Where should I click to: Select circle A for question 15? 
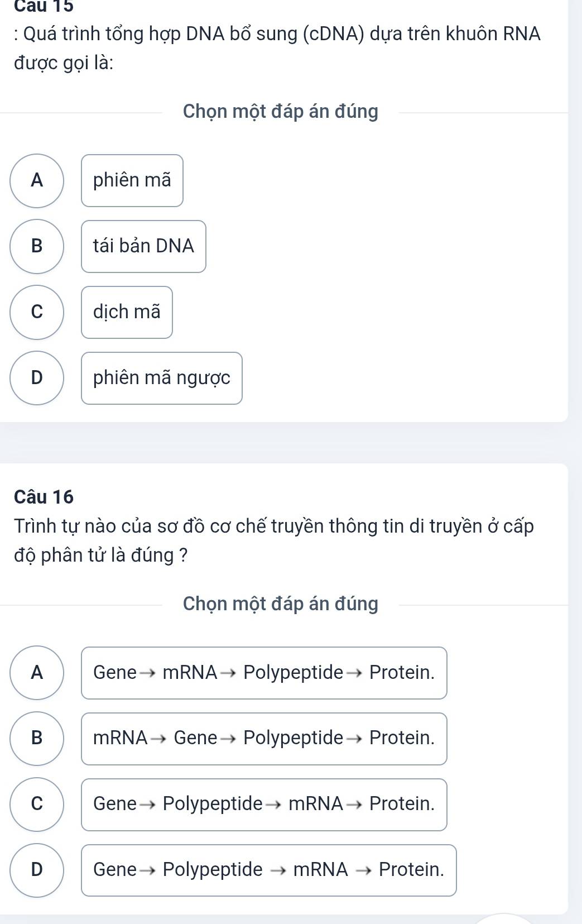pyautogui.click(x=37, y=180)
